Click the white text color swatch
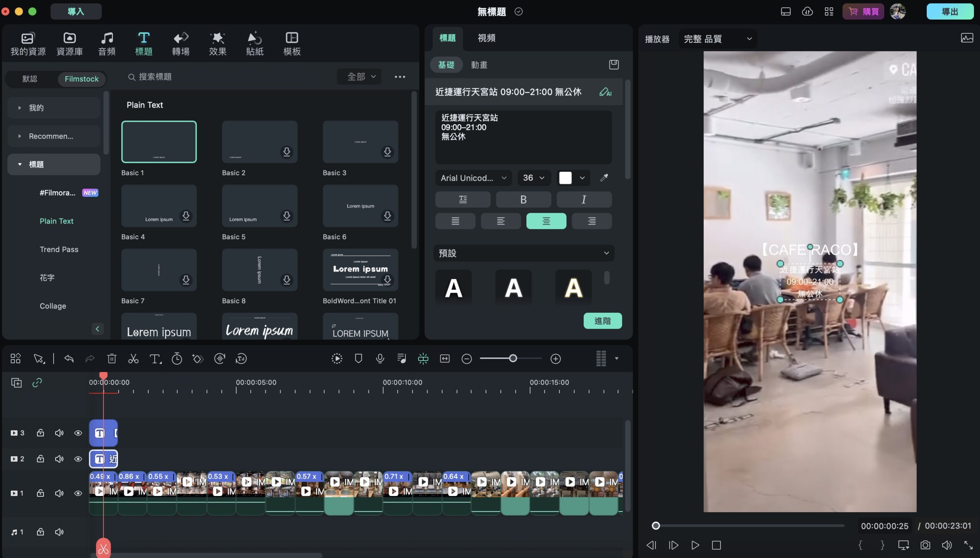This screenshot has height=558, width=980. click(x=565, y=178)
